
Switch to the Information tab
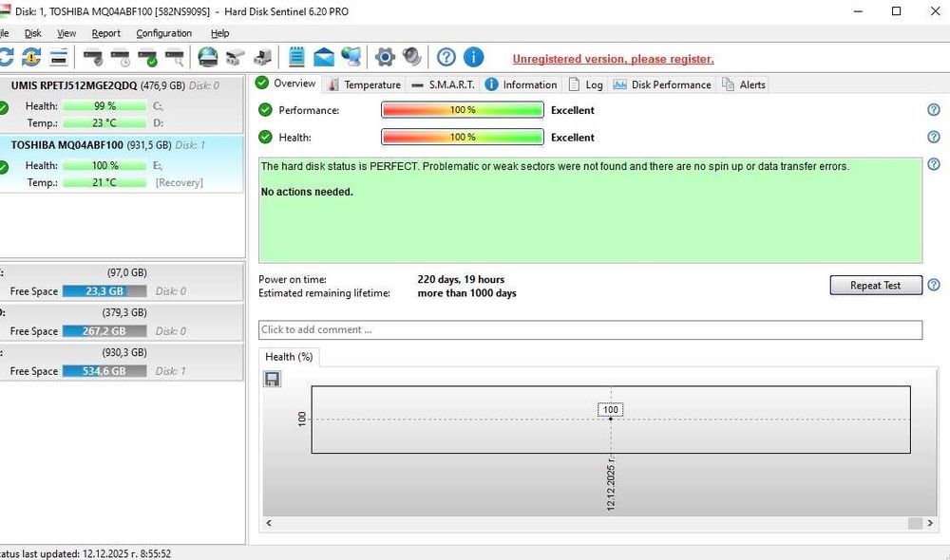click(521, 84)
